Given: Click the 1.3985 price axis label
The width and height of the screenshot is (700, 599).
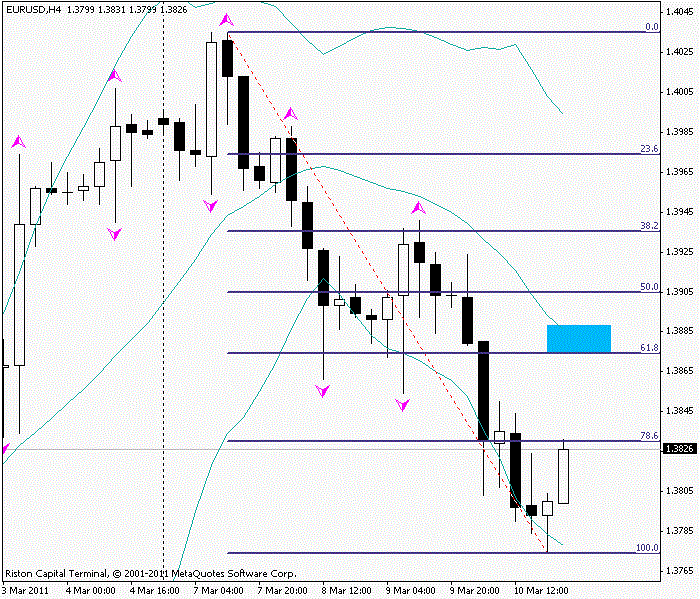Looking at the screenshot, I should coord(679,132).
